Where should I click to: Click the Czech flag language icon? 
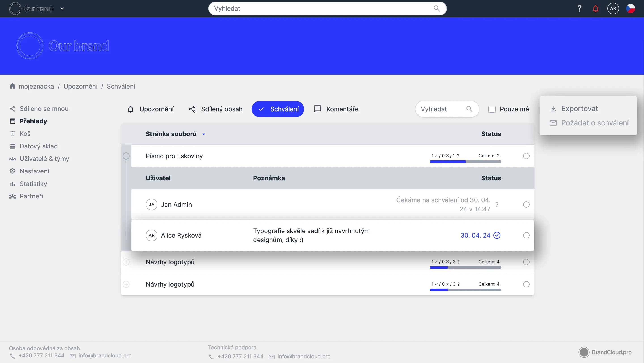coord(630,8)
